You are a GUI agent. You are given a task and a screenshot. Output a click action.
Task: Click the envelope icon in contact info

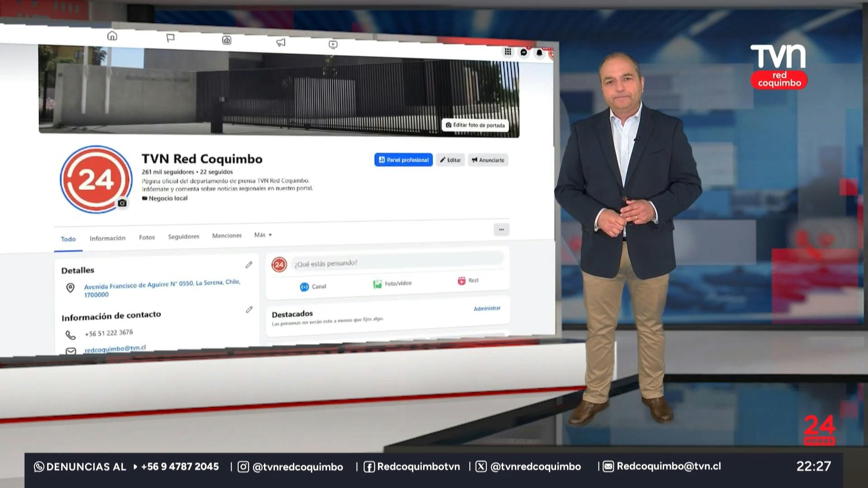click(x=71, y=351)
